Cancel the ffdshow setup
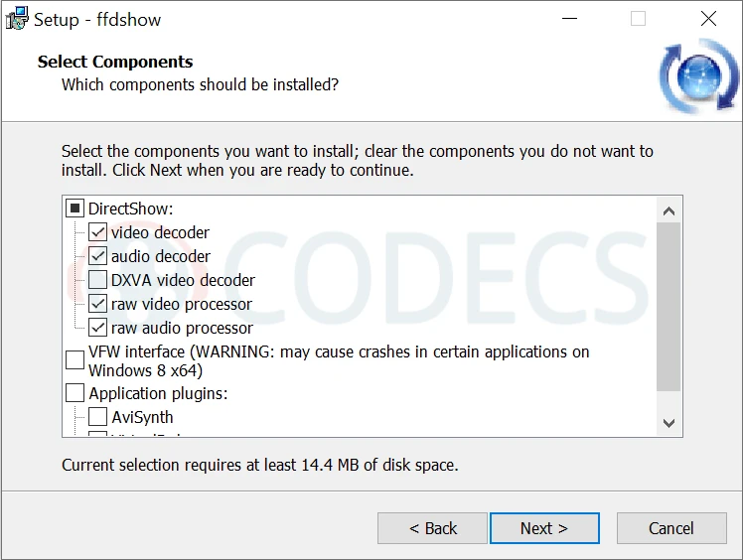 [x=670, y=528]
